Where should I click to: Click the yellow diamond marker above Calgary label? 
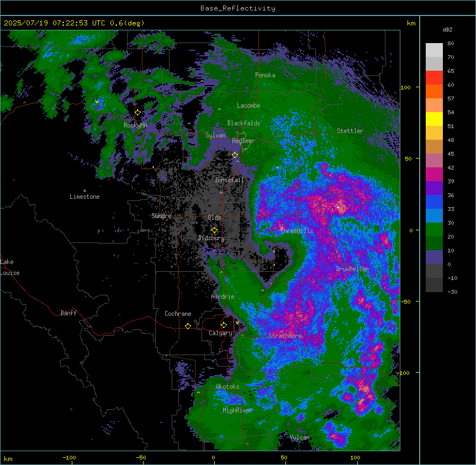[x=224, y=325]
